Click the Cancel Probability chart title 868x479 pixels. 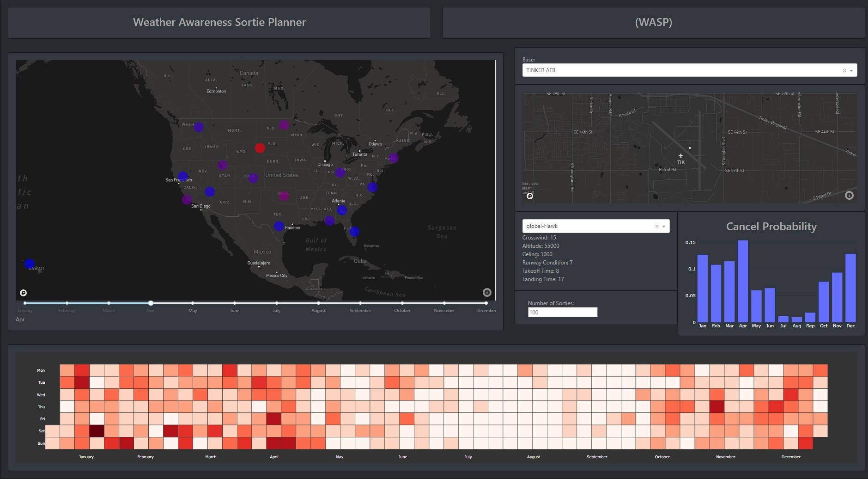click(771, 227)
